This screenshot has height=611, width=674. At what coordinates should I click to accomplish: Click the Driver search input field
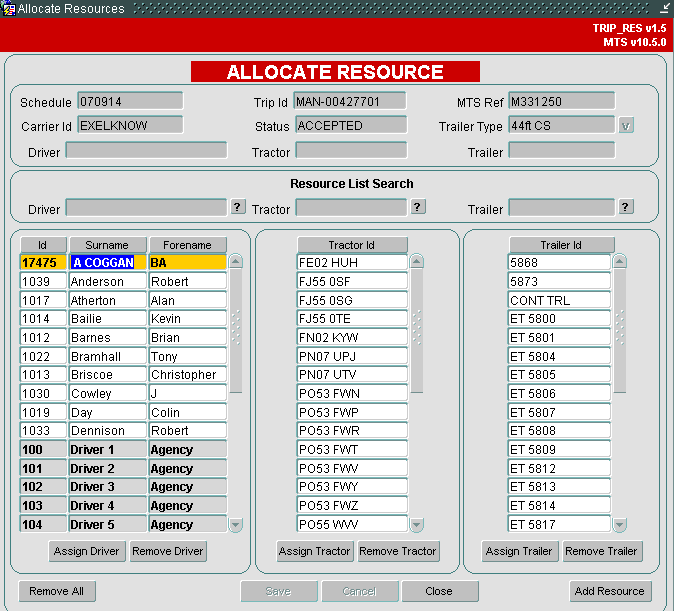coord(146,207)
